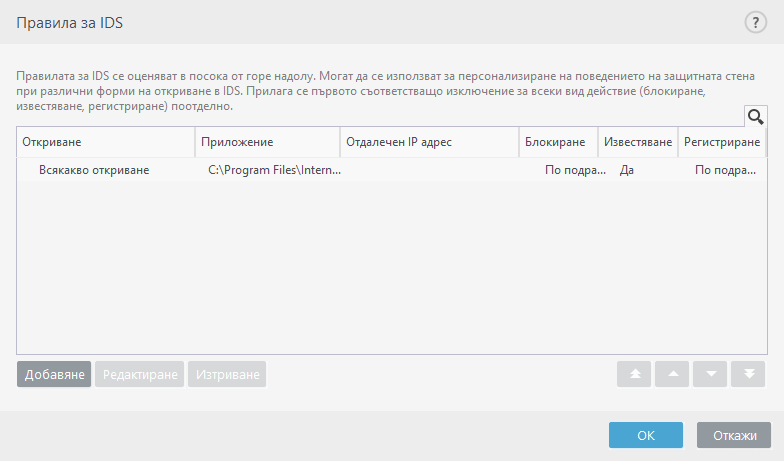Click the C:\Program Files\Intern... application cell
The image size is (784, 461).
(x=274, y=170)
